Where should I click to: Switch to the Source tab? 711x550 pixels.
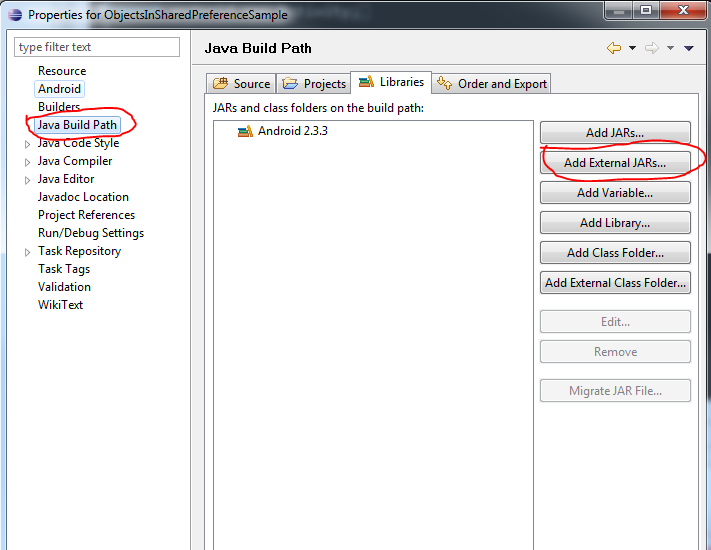[x=241, y=83]
